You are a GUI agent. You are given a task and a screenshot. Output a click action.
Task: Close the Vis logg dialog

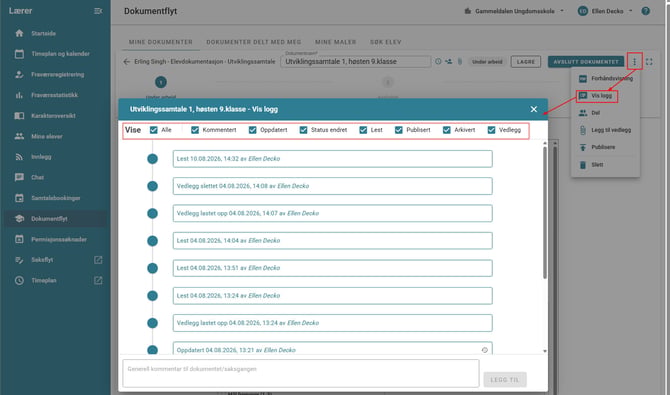pos(534,109)
